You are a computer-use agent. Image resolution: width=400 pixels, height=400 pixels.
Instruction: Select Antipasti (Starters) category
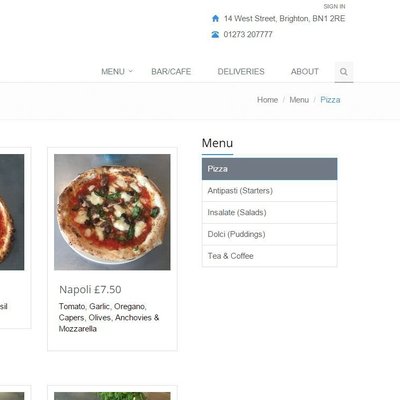tap(269, 191)
